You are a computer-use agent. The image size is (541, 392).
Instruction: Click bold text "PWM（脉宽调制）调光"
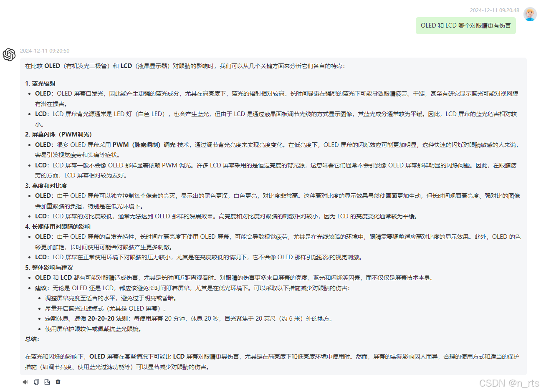(144, 145)
